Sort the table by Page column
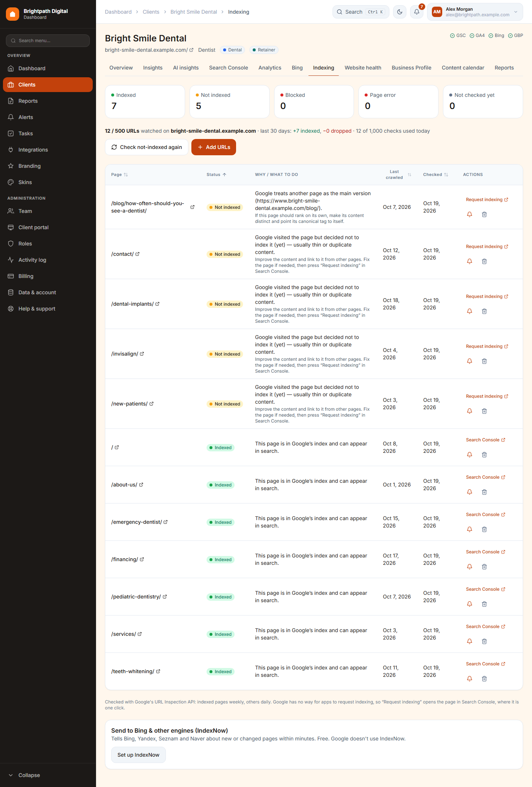 (x=120, y=174)
